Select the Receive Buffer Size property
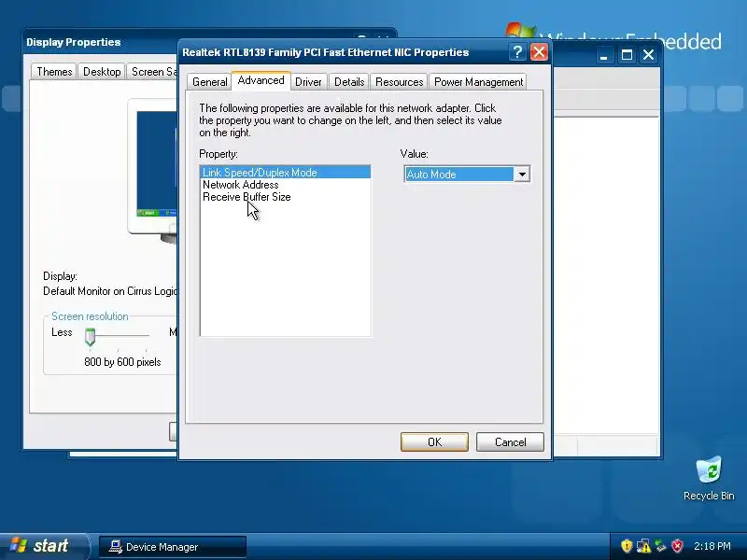The image size is (747, 560). pos(286,197)
